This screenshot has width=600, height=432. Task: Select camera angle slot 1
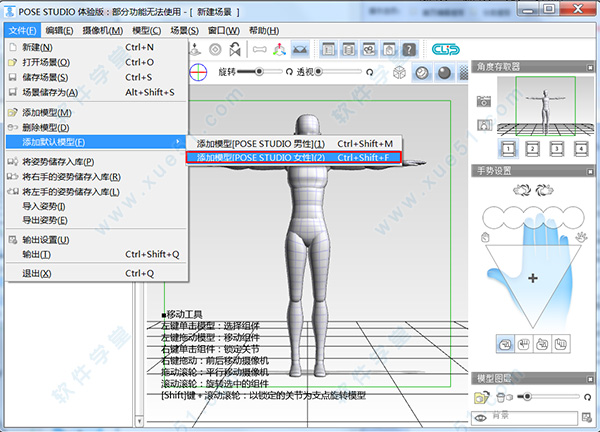pos(508,149)
